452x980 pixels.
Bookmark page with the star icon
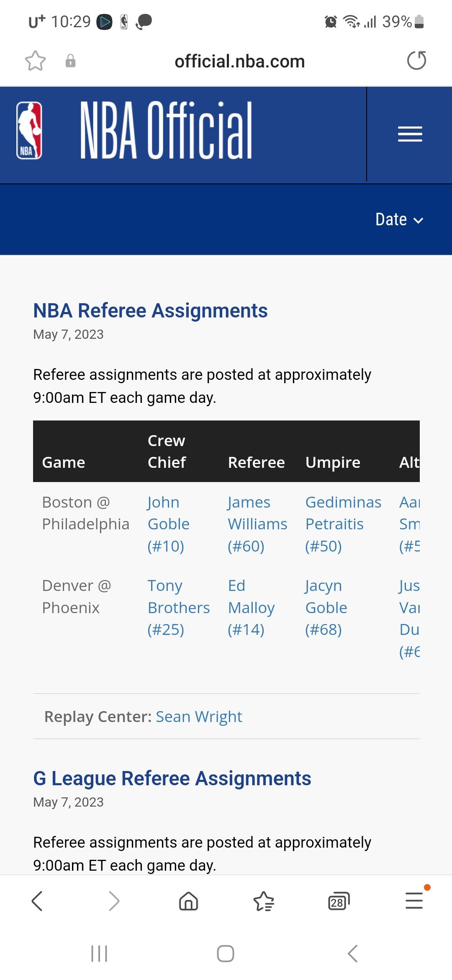pos(35,61)
